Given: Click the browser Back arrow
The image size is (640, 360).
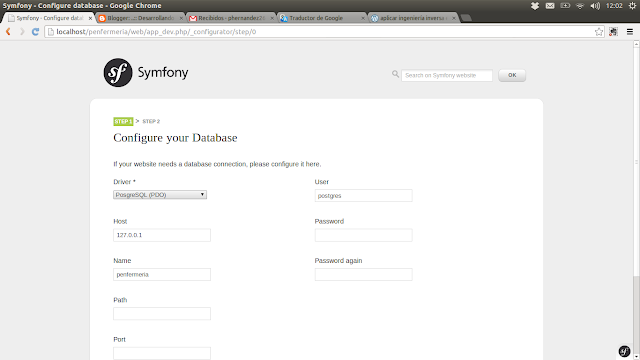Looking at the screenshot, I should click(8, 31).
